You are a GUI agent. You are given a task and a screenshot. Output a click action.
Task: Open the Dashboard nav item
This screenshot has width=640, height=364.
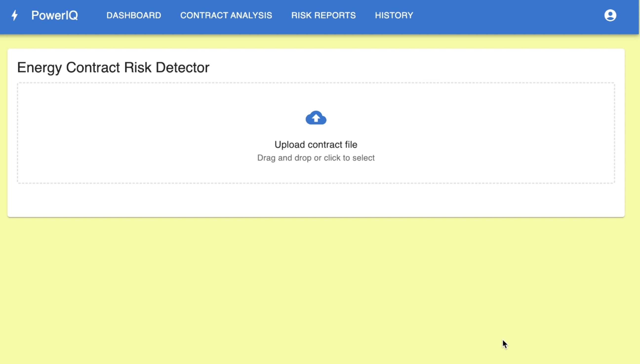134,15
